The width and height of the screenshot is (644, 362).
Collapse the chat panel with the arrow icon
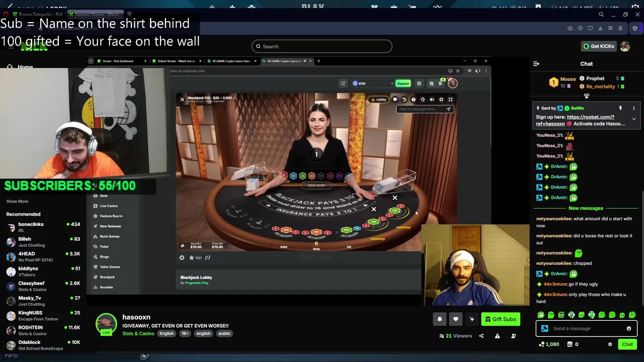pyautogui.click(x=536, y=64)
